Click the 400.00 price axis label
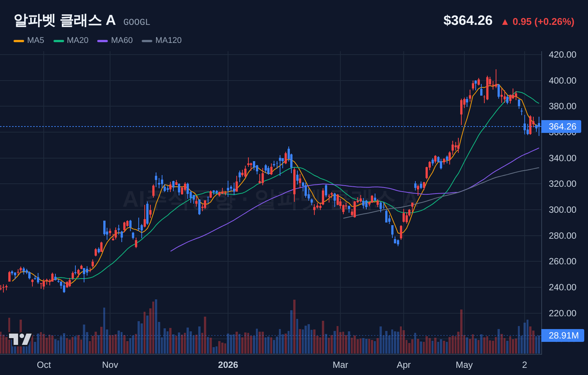This screenshot has width=588, height=375. 562,81
